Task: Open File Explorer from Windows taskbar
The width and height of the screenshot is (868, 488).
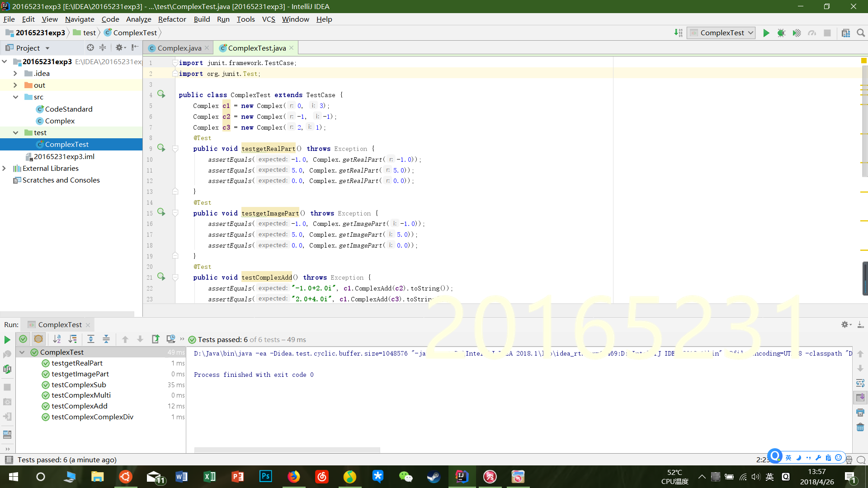Action: 98,477
